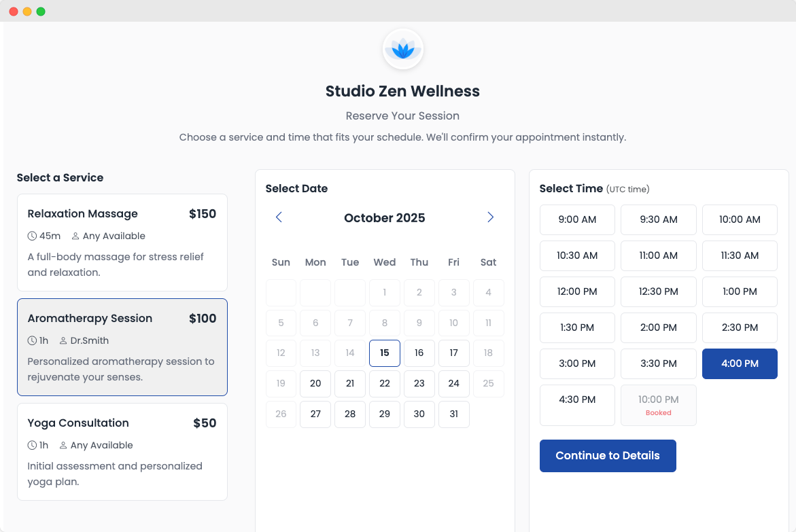796x532 pixels.
Task: Select the Aromatherapy Session service card
Action: pyautogui.click(x=122, y=347)
